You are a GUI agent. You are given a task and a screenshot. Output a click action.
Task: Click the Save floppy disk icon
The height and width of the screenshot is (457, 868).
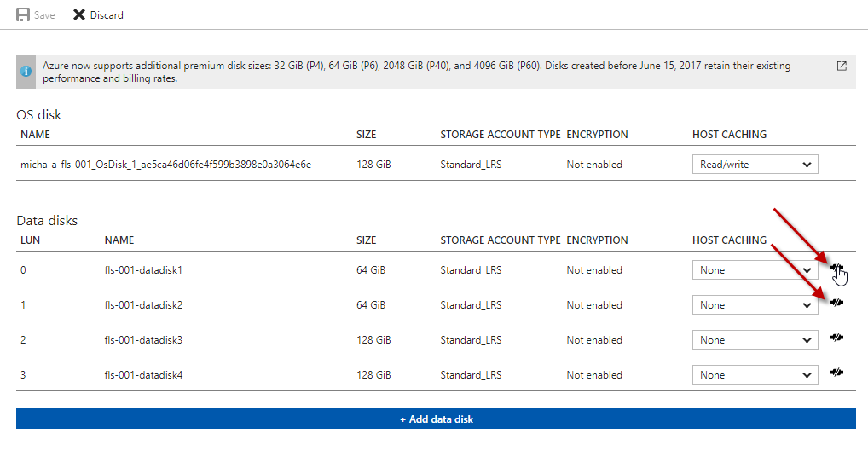23,15
